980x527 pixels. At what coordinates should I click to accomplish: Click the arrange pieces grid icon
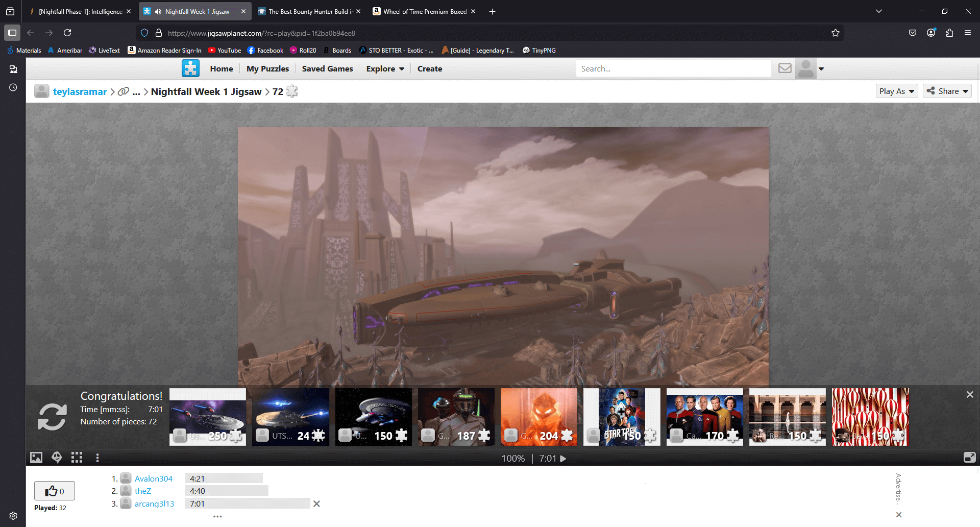[x=77, y=458]
